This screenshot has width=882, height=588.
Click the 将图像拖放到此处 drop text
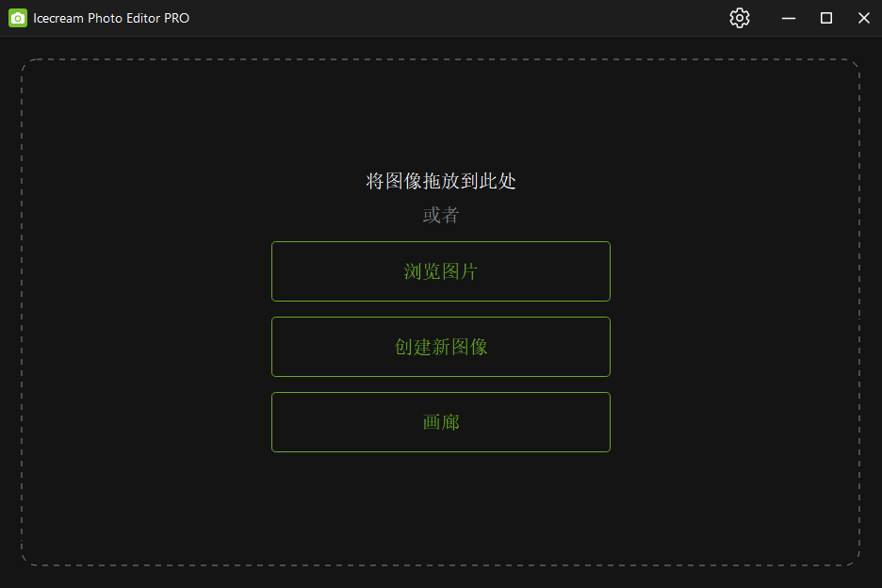440,181
